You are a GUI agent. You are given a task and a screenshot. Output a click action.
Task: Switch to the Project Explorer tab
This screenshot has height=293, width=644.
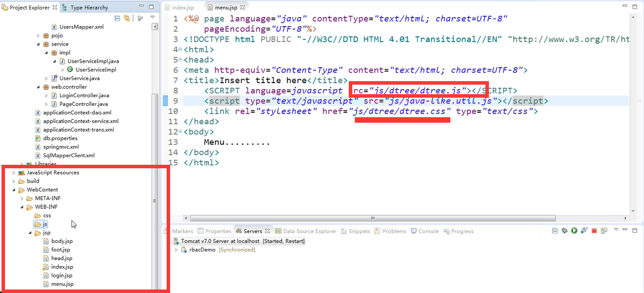coord(30,8)
